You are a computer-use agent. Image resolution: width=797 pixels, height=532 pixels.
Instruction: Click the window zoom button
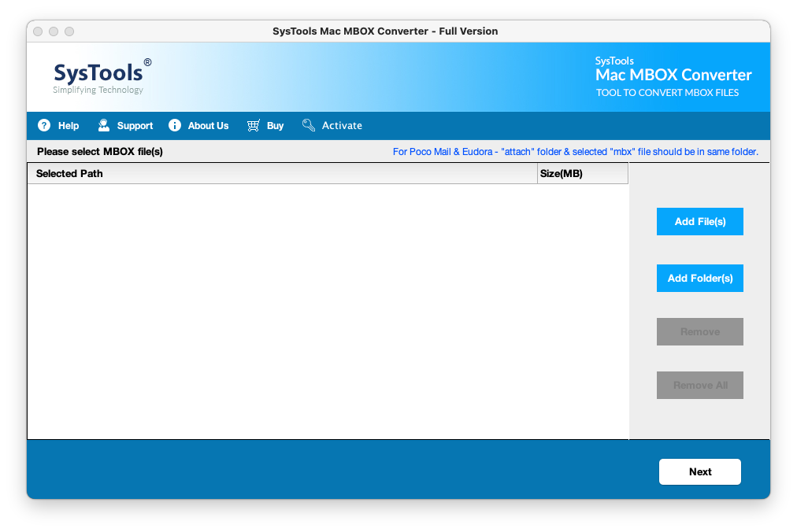69,31
